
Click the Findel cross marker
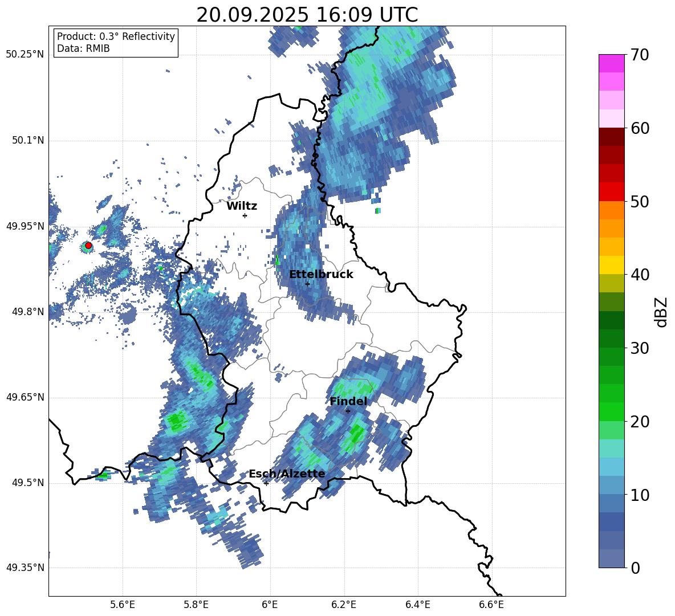coord(348,411)
